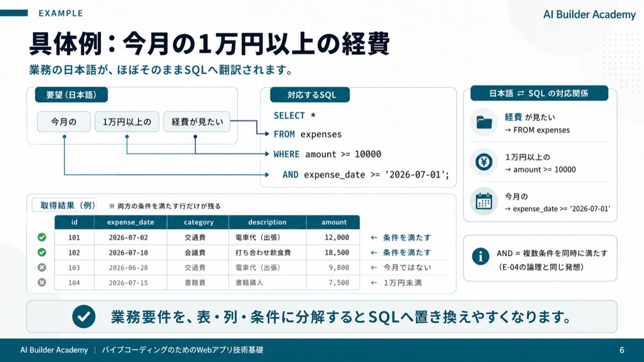Click the AND expense_date >= '2026-07-01' line

[365, 175]
